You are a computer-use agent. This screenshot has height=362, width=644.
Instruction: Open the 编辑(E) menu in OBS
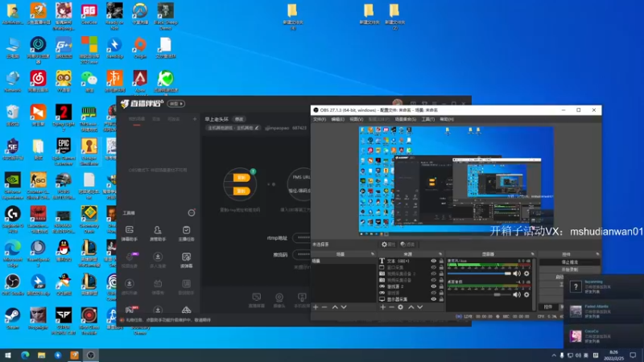[337, 119]
